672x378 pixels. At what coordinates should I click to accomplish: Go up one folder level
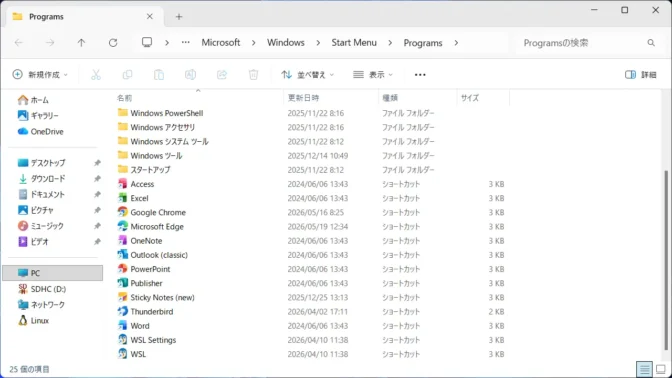coord(81,42)
